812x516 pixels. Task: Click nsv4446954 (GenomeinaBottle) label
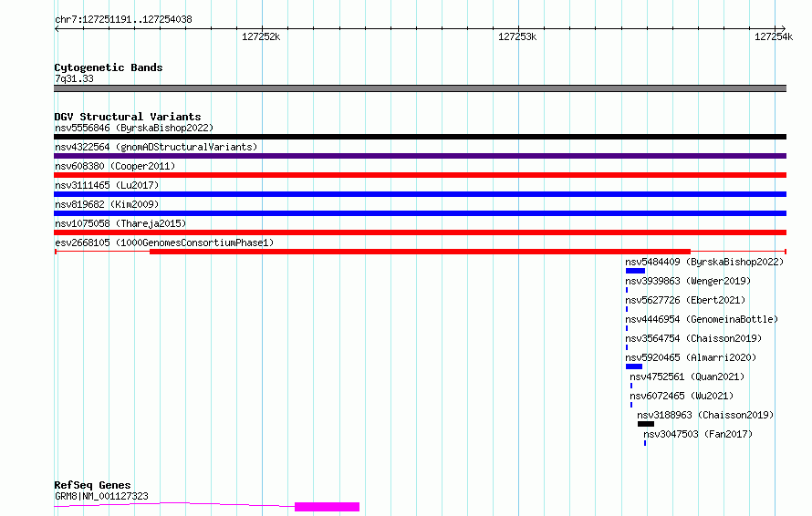(x=702, y=319)
